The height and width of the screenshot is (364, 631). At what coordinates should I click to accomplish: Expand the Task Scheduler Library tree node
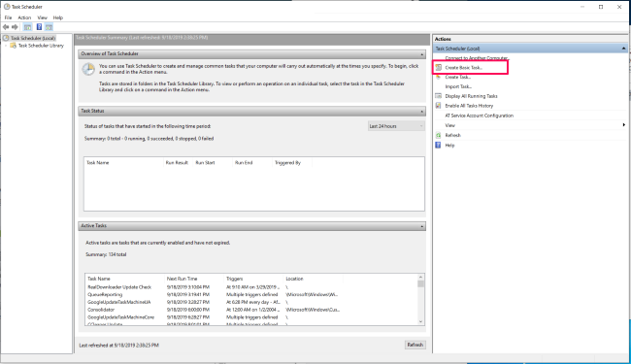pyautogui.click(x=6, y=46)
